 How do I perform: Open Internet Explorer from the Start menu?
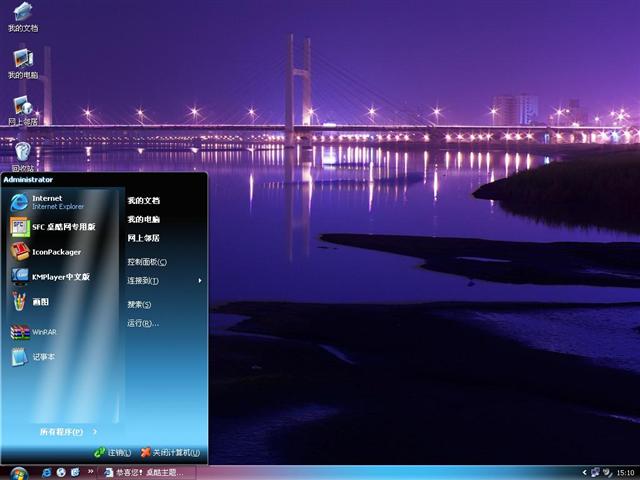pos(50,202)
